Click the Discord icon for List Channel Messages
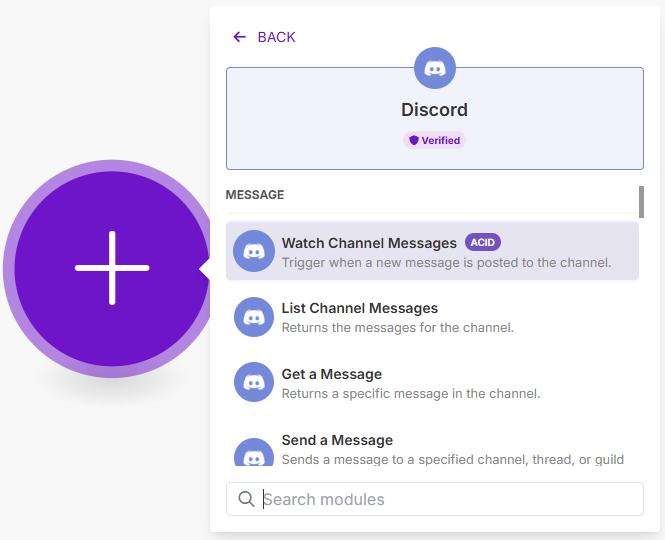665x540 pixels. tap(254, 317)
